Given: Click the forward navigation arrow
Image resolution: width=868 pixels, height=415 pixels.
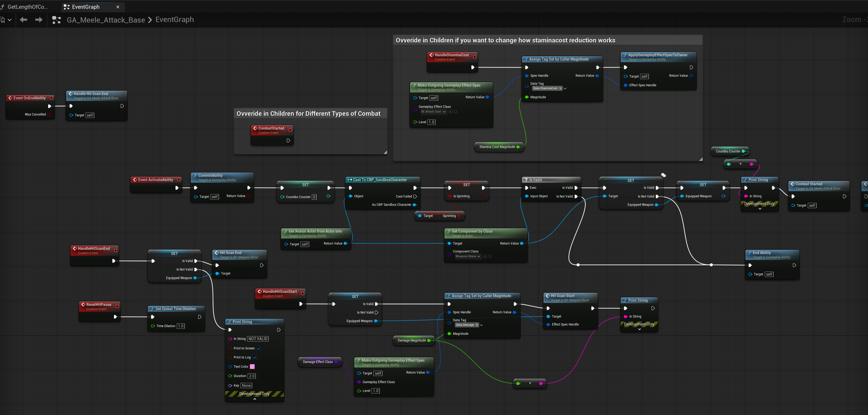Looking at the screenshot, I should [39, 20].
